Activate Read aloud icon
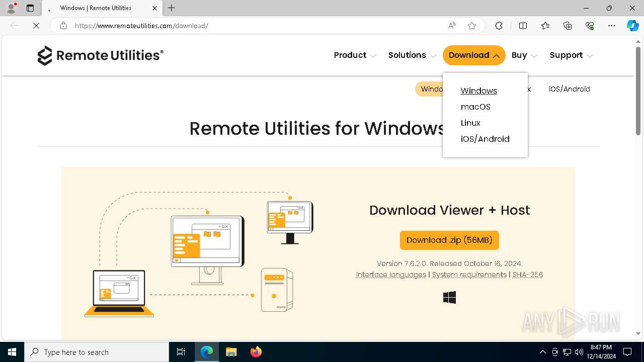 pos(452,26)
